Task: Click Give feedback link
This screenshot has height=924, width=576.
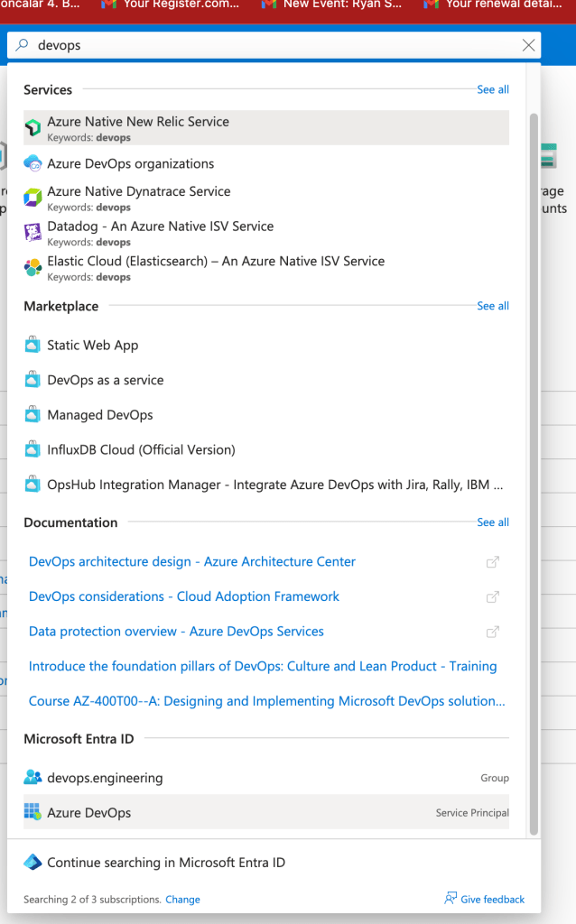Action: click(x=492, y=900)
